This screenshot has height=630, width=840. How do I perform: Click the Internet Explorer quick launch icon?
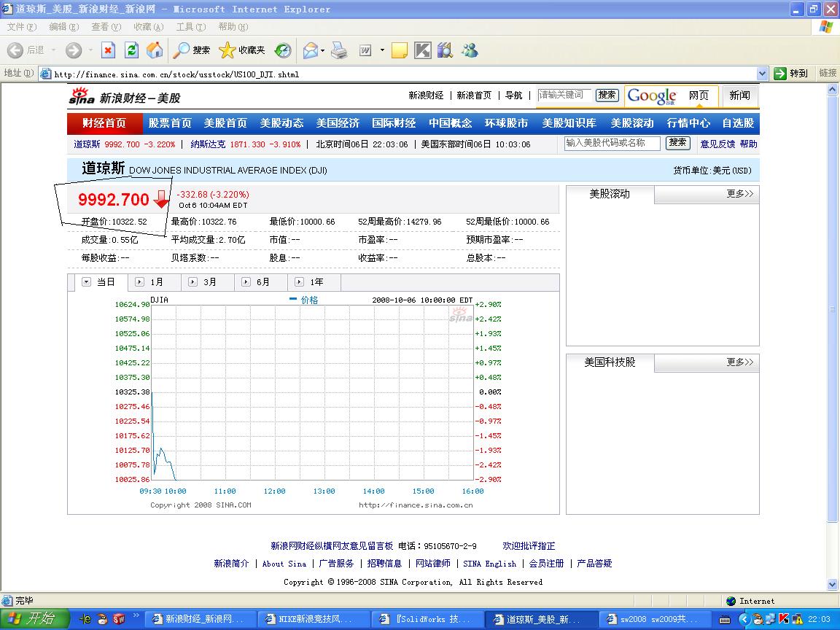(86, 619)
